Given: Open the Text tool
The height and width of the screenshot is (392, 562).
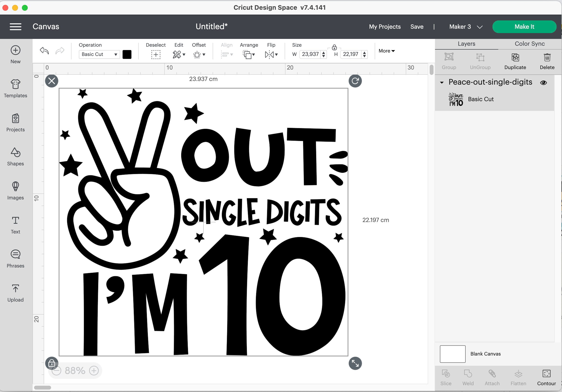Looking at the screenshot, I should 15,224.
